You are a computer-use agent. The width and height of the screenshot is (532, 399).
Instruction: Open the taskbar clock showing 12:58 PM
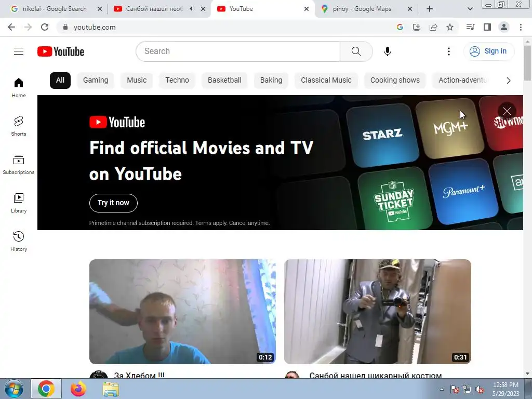[x=506, y=389]
